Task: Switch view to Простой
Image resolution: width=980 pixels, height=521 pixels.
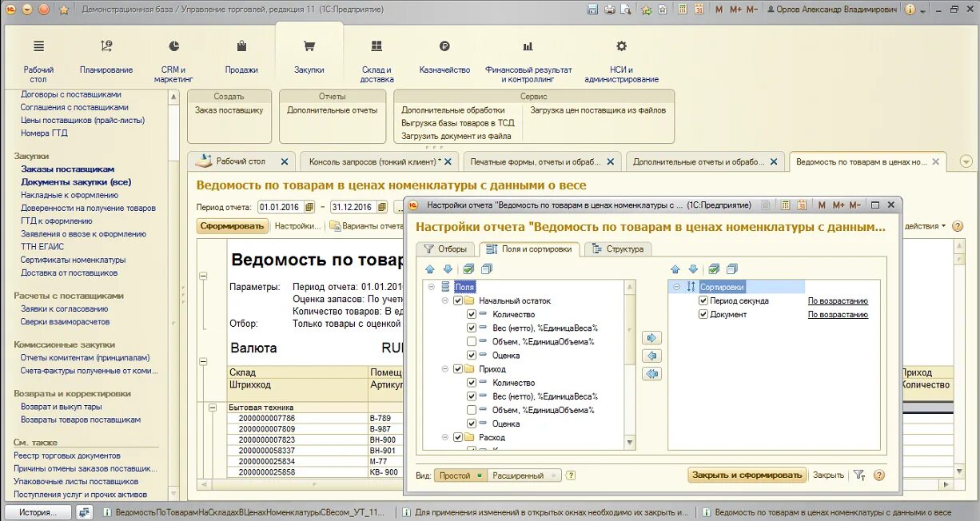Action: pyautogui.click(x=460, y=475)
